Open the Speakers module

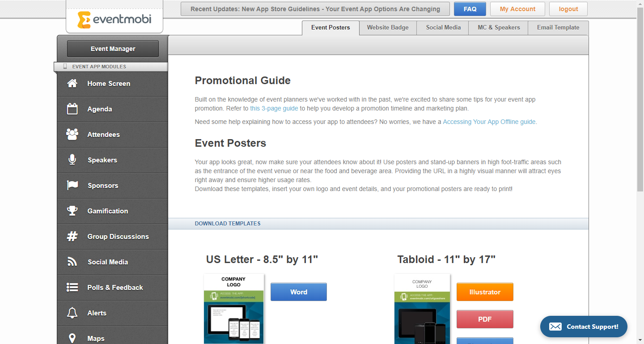(x=113, y=160)
